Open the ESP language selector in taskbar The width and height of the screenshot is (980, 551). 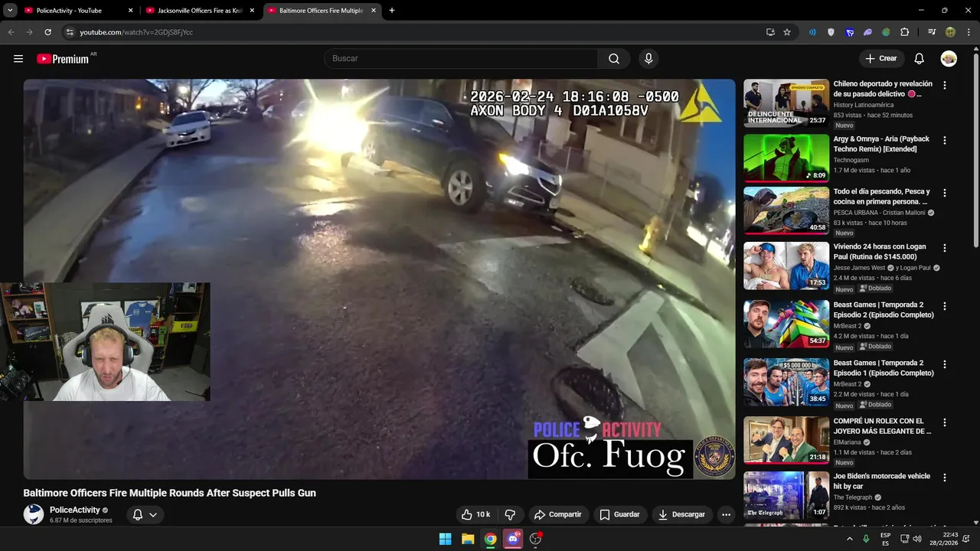[x=885, y=539]
